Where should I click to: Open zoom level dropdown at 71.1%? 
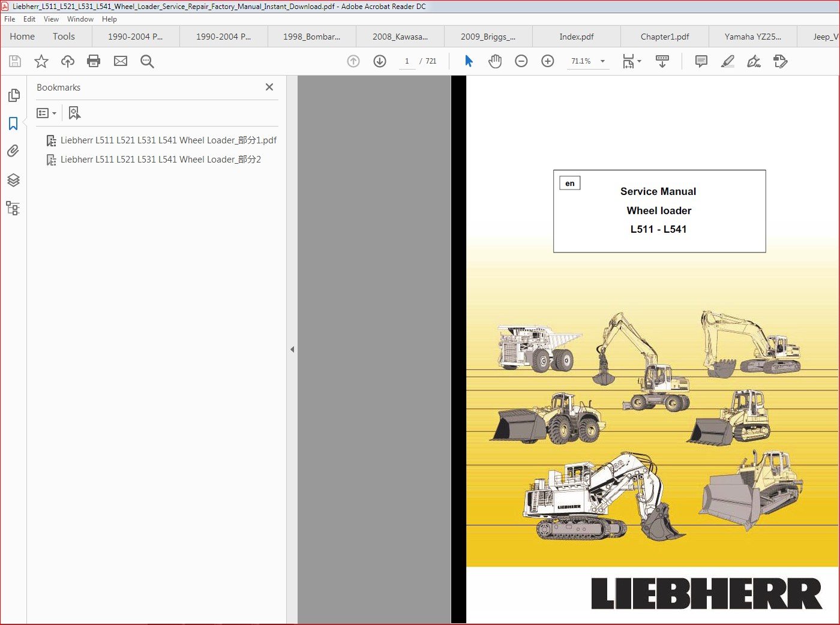[x=602, y=61]
